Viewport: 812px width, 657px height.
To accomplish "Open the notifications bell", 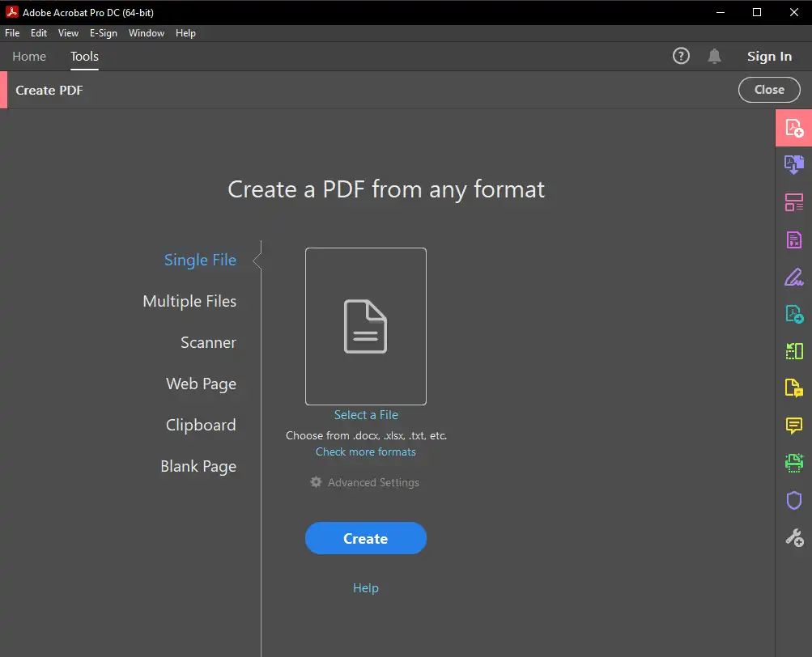I will [714, 56].
